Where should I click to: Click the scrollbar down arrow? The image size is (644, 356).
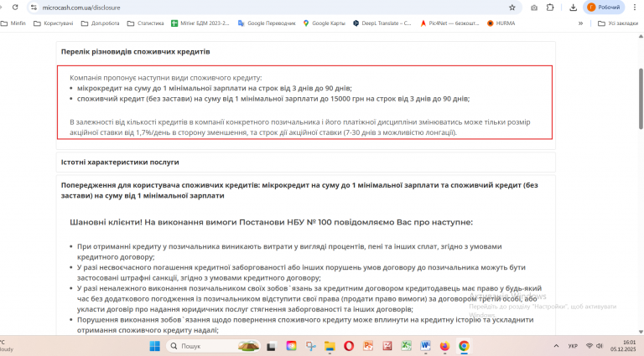coord(641,332)
